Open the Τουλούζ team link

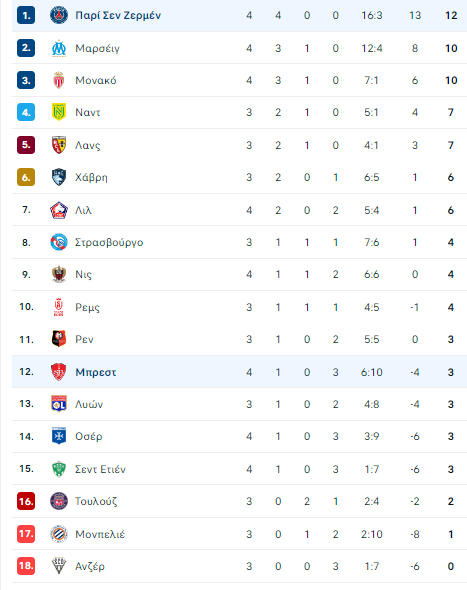[96, 502]
